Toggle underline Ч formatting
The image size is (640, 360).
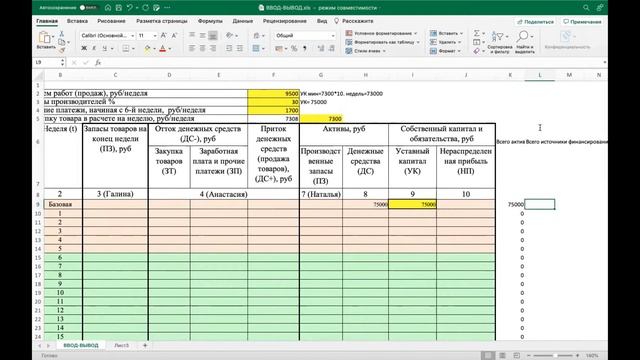(104, 49)
